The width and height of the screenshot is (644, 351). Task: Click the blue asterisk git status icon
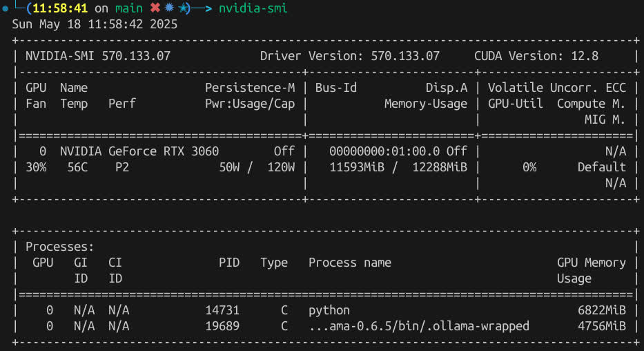pyautogui.click(x=169, y=8)
